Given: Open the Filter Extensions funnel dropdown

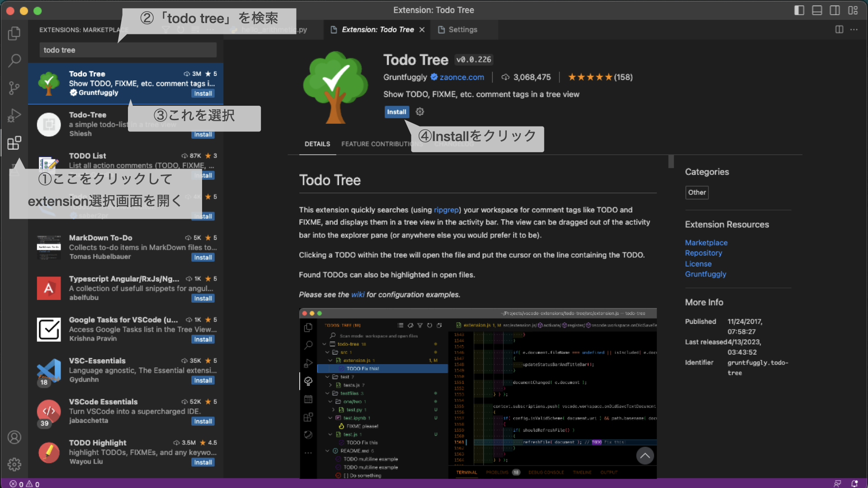Looking at the screenshot, I should 166,29.
